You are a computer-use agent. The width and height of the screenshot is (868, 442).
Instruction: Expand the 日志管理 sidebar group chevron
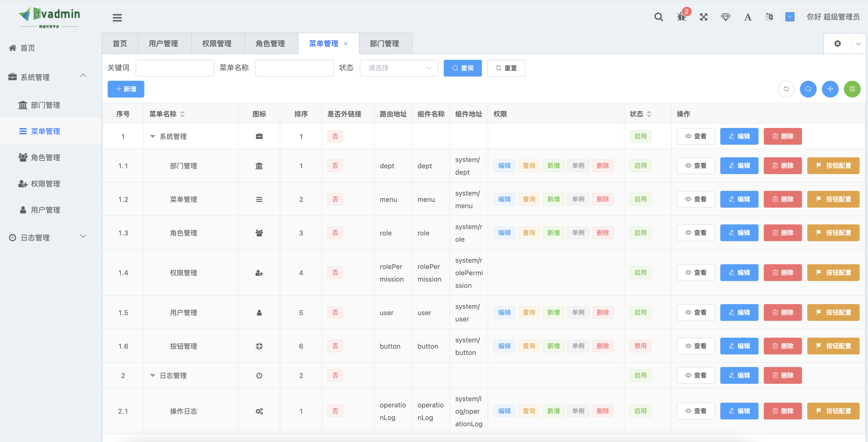[x=83, y=236]
